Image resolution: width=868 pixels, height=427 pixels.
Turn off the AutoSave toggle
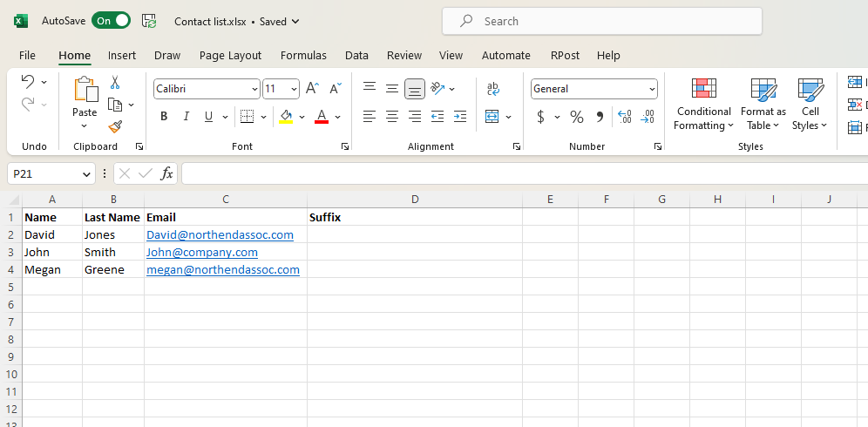pos(111,21)
